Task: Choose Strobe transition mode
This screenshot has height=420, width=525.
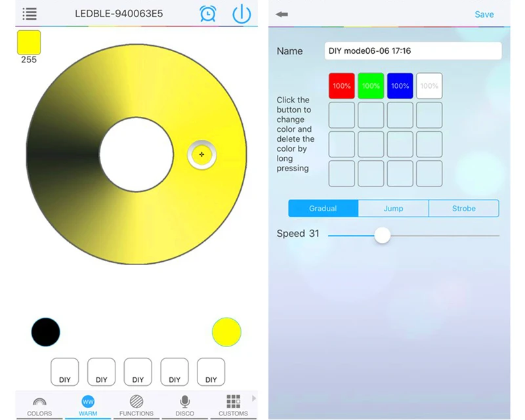Action: [x=464, y=208]
